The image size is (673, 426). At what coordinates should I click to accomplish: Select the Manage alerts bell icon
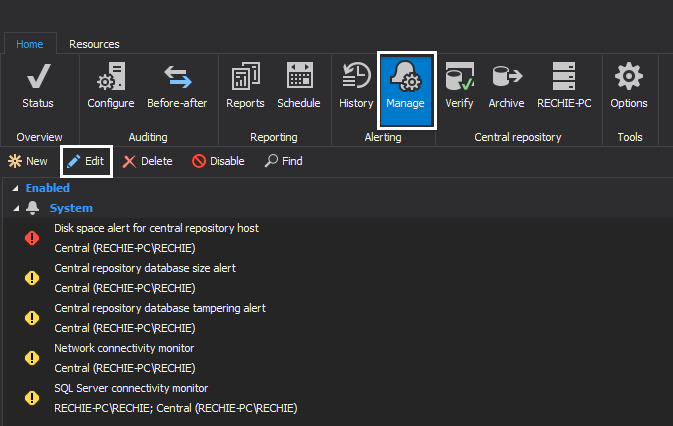coord(406,77)
